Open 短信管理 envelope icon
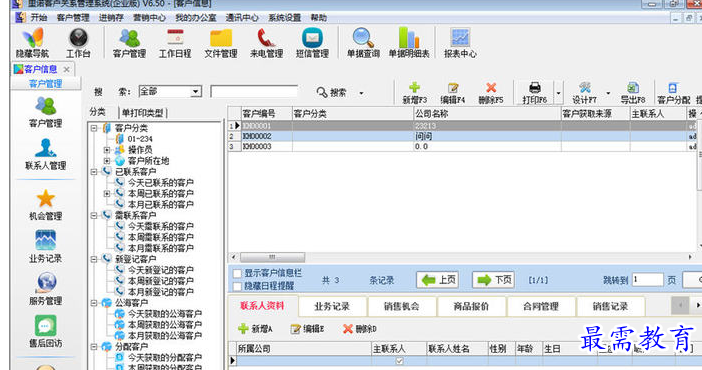 point(312,43)
